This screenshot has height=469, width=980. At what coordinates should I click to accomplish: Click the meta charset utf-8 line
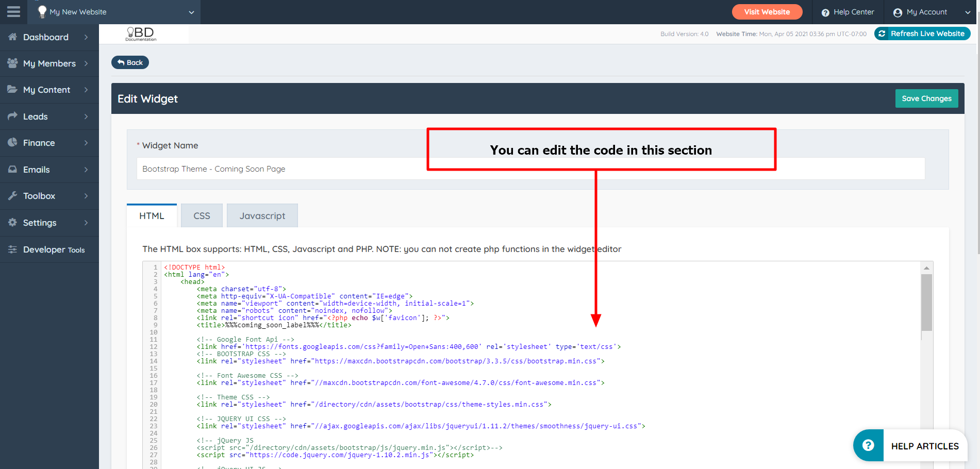pos(241,289)
